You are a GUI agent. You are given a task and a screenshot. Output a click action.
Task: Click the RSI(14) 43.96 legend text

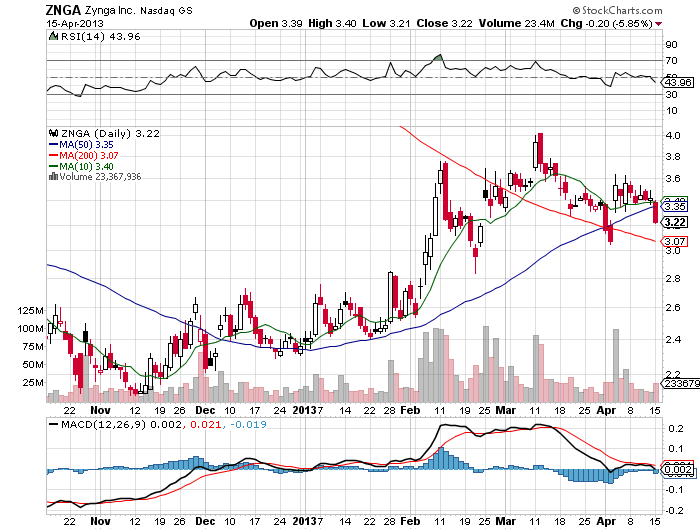100,36
